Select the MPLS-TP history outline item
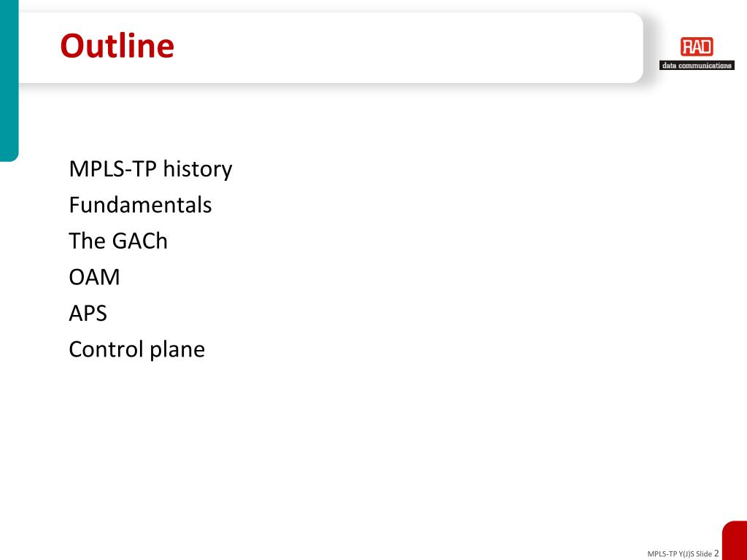 150,169
